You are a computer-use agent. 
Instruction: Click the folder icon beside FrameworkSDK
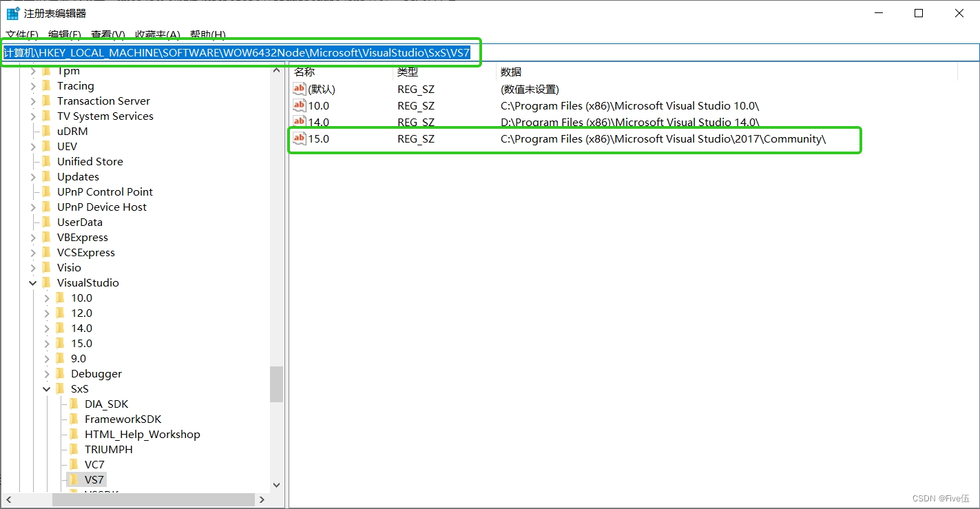coord(74,419)
